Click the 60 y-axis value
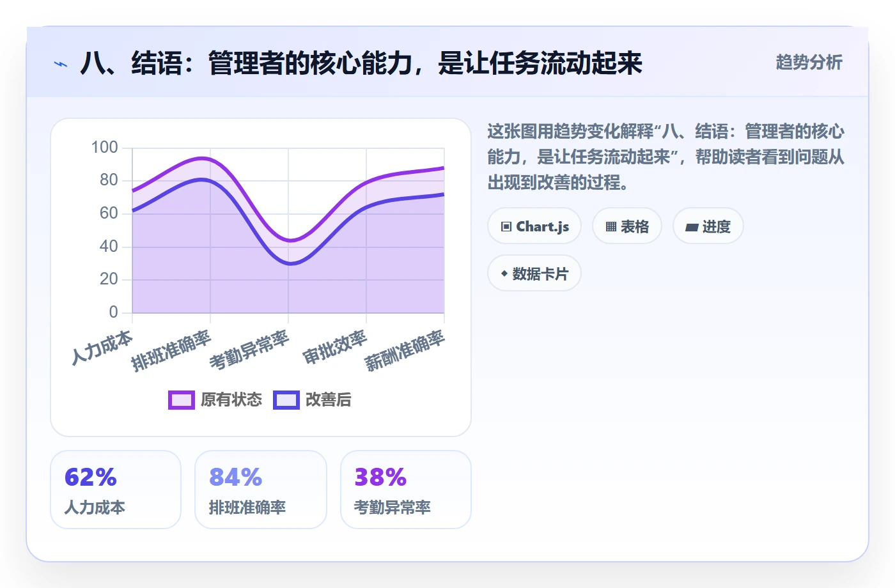 click(109, 213)
